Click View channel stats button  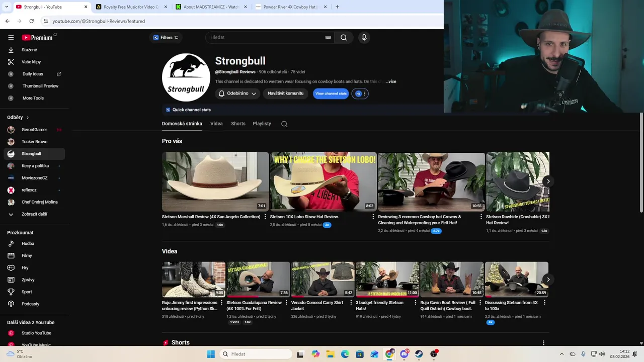pos(331,94)
